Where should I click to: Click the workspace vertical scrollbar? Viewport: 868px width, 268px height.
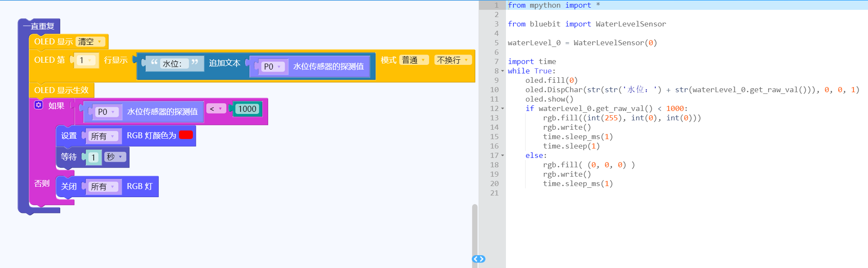point(474,230)
